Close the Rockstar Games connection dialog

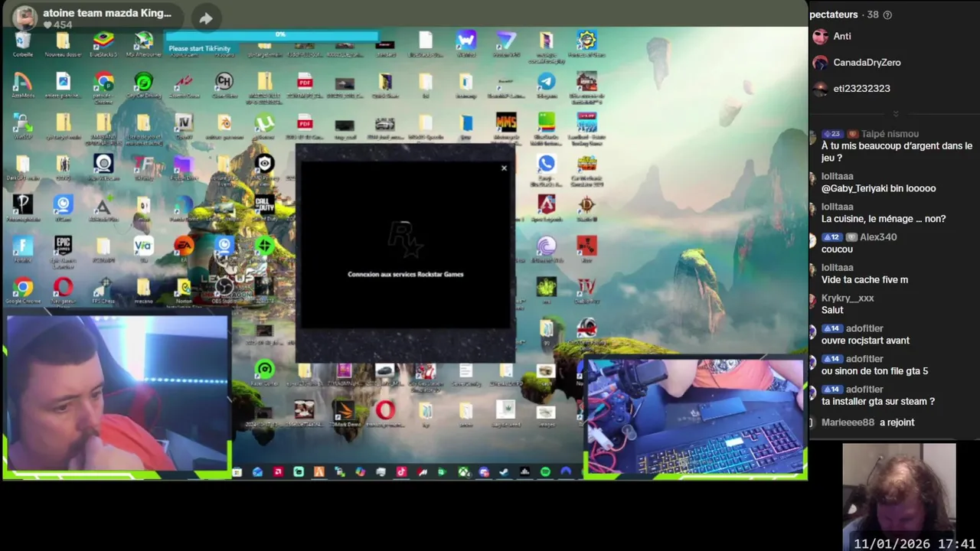[x=504, y=168]
